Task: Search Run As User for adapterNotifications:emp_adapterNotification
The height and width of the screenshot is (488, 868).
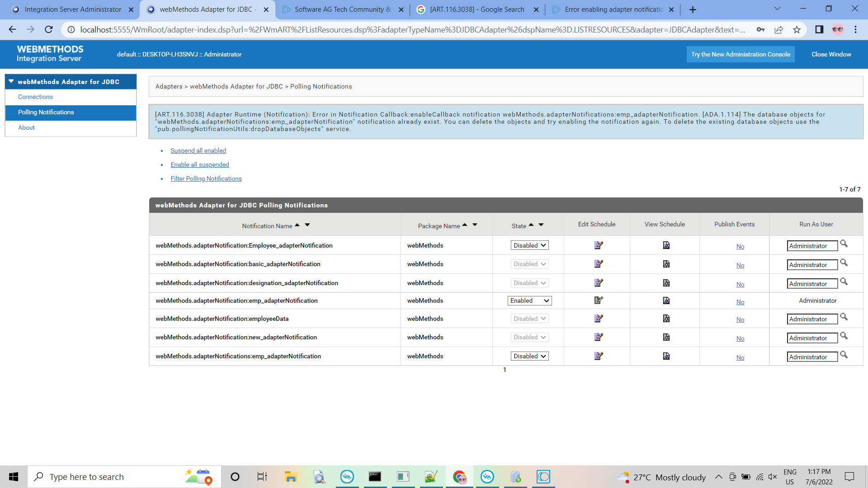Action: pyautogui.click(x=844, y=355)
